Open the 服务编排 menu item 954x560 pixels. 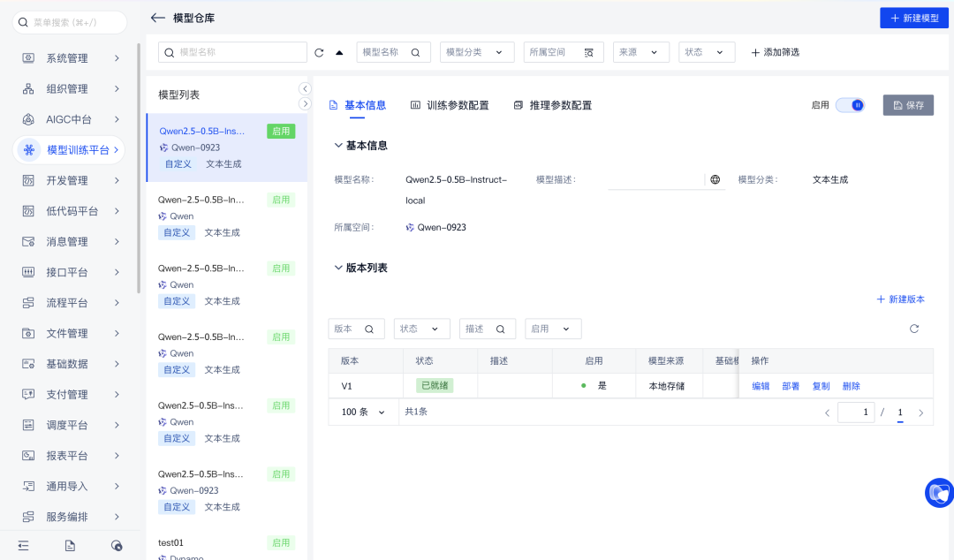(71, 517)
